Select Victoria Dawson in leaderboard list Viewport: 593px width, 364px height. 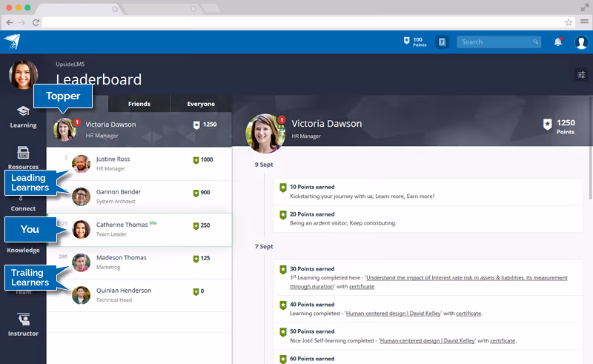tap(139, 130)
